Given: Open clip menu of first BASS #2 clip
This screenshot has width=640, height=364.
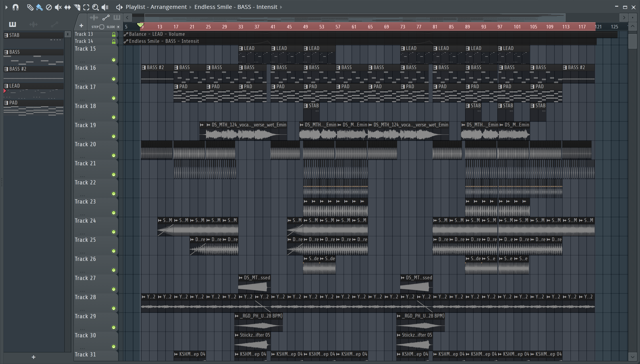Looking at the screenshot, I should tap(144, 68).
